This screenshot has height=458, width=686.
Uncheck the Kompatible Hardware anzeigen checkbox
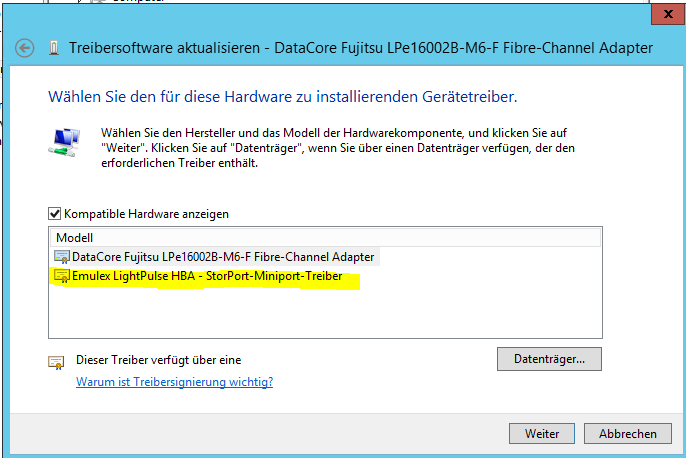pyautogui.click(x=55, y=214)
